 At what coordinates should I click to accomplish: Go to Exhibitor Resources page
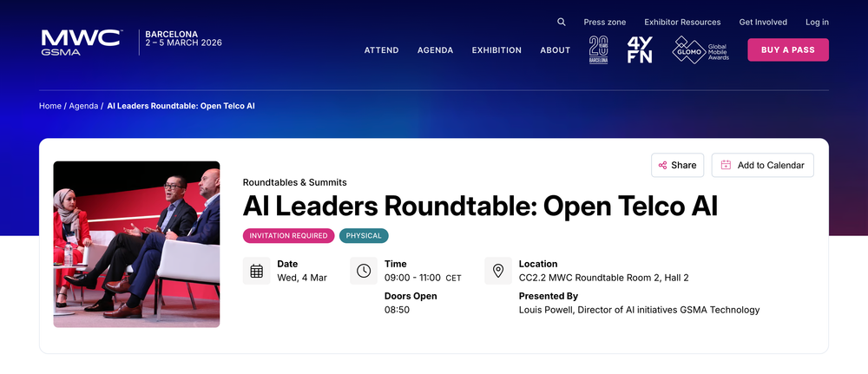[682, 23]
